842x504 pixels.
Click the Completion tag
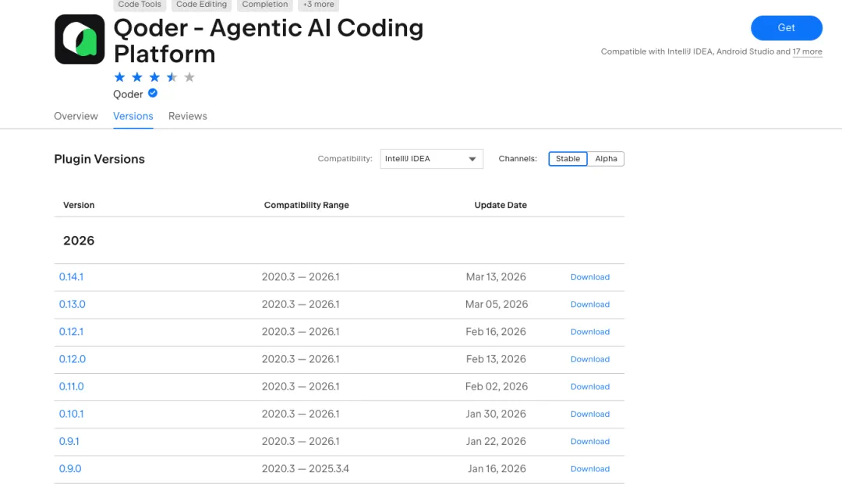click(x=265, y=5)
